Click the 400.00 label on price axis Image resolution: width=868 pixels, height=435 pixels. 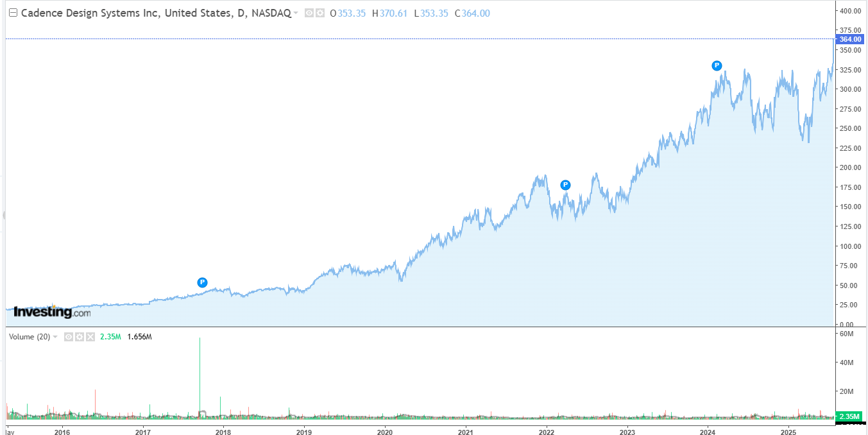(x=850, y=11)
